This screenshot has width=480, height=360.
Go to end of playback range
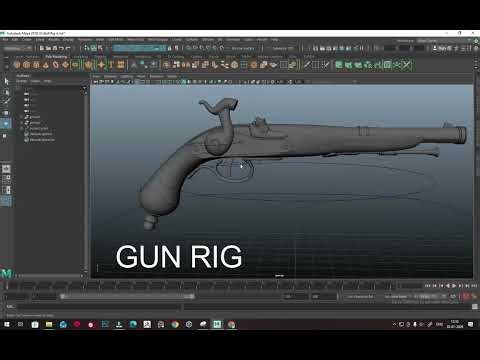[x=474, y=286]
